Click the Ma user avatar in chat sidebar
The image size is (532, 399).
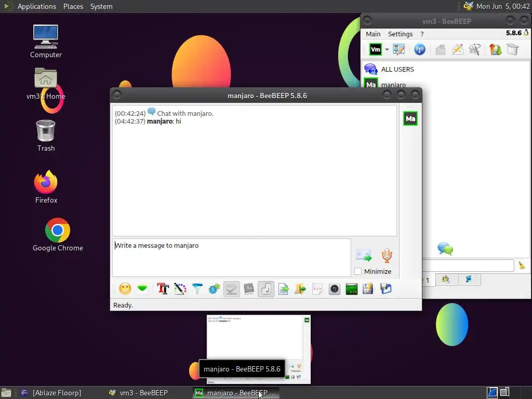[410, 119]
